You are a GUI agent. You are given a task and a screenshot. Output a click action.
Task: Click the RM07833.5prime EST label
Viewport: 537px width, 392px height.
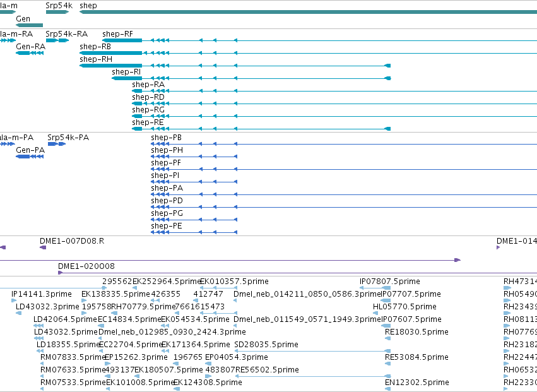pyautogui.click(x=73, y=357)
